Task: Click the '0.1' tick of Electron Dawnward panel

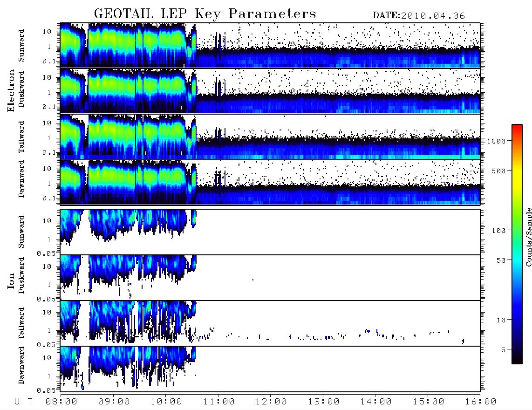Action: (49, 198)
